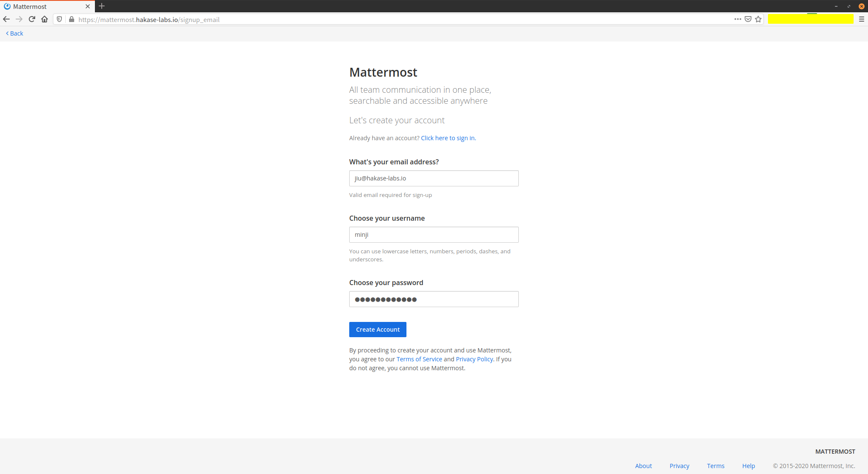Screen dimensions: 868x474
Task: Click the address bar URL
Action: tap(149, 19)
